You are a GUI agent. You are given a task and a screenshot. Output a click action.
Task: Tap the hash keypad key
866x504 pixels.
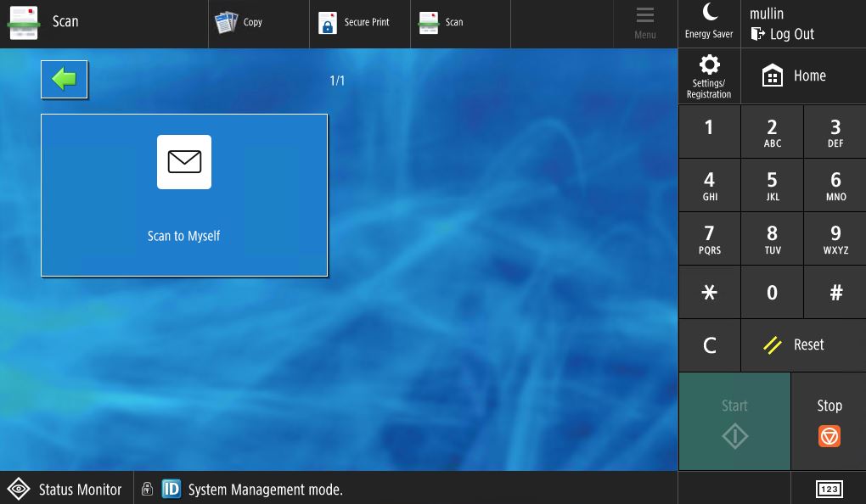(x=835, y=292)
